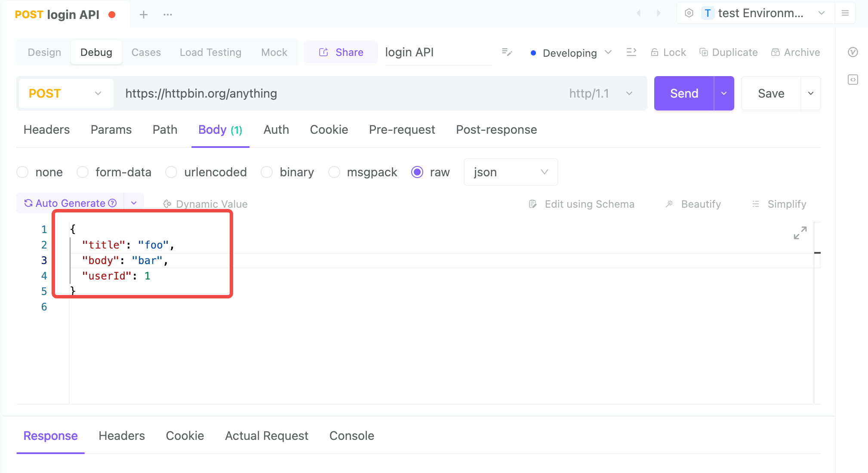
Task: Click the JSON body editor scrollbar
Action: [x=817, y=313]
